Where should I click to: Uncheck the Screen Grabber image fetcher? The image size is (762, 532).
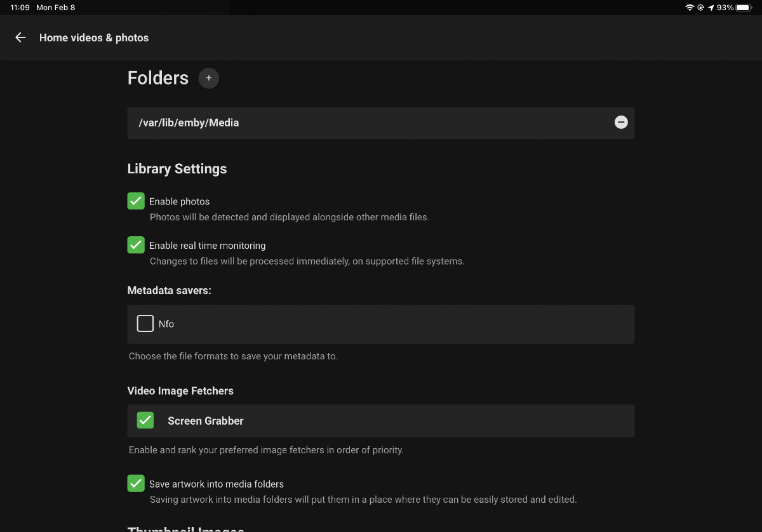point(145,420)
